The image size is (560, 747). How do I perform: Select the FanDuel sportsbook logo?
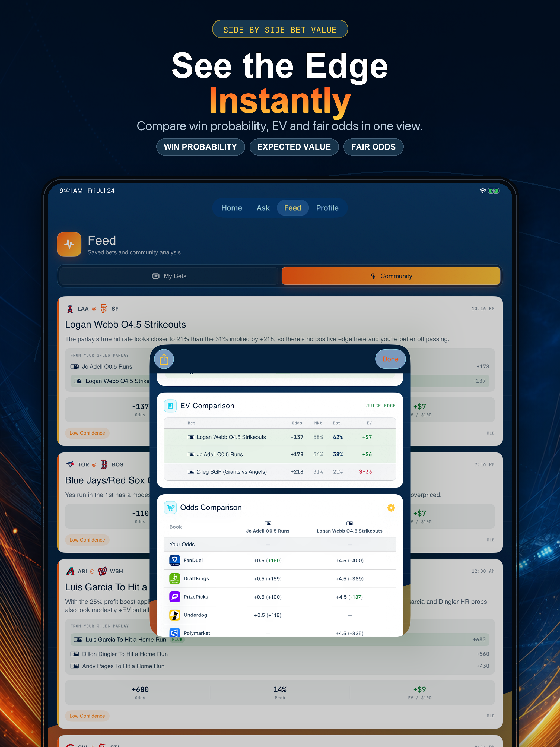click(174, 560)
